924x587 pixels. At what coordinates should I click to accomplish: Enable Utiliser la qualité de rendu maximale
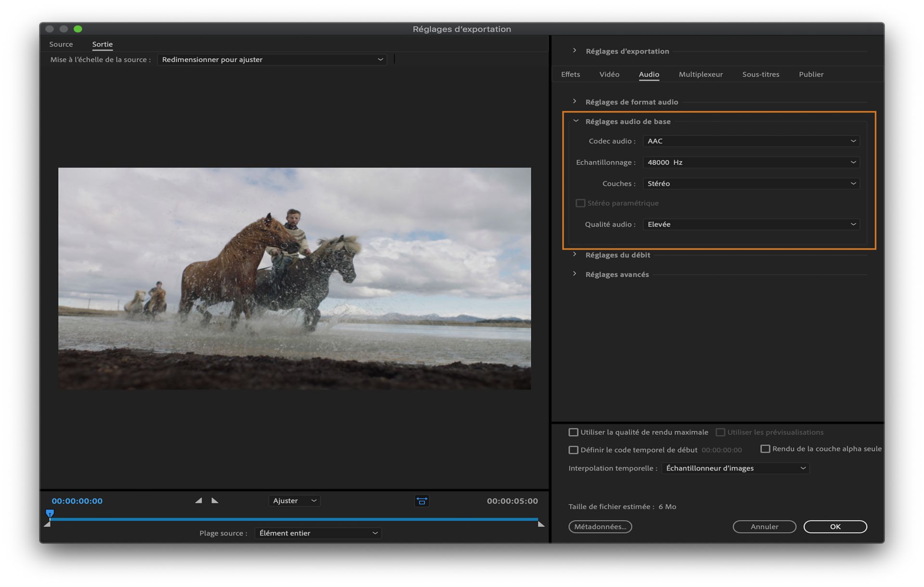(573, 432)
